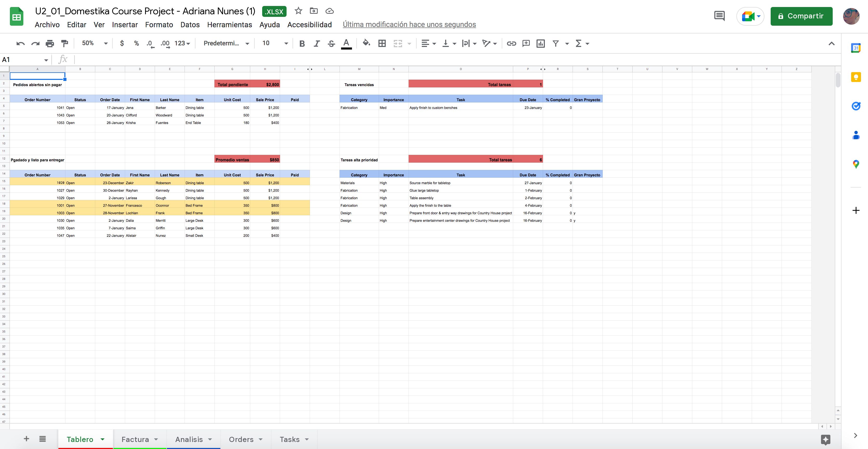Insert a comment with the comment icon
The height and width of the screenshot is (449, 868).
click(526, 43)
